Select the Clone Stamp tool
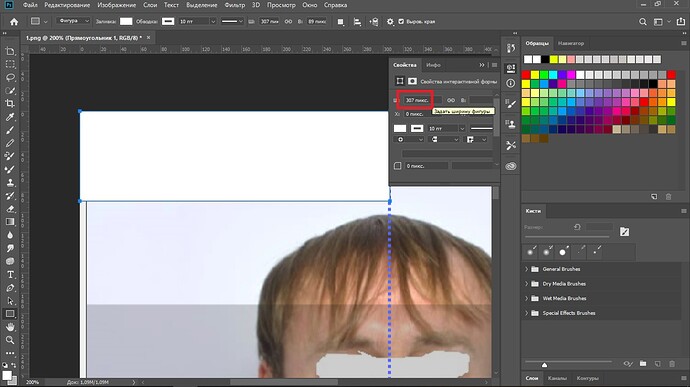 click(x=10, y=182)
